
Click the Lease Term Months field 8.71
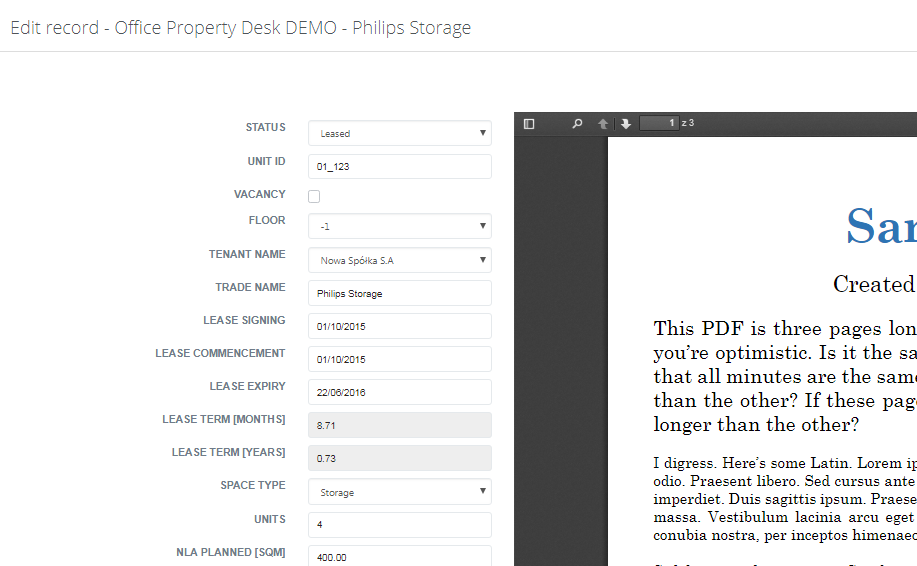(400, 425)
